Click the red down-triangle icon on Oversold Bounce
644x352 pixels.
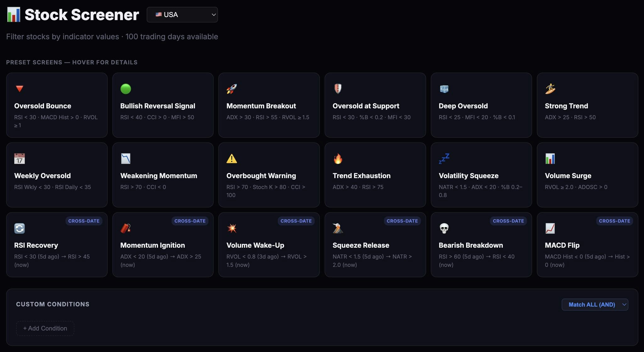coord(19,89)
